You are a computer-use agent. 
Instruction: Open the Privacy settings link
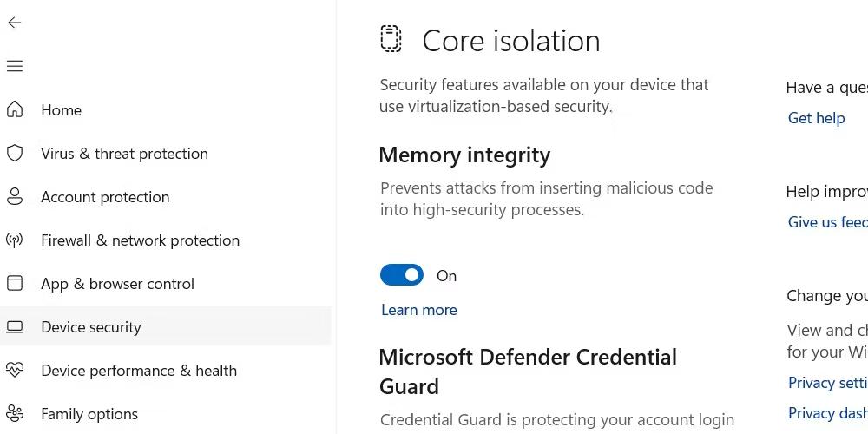pos(827,383)
